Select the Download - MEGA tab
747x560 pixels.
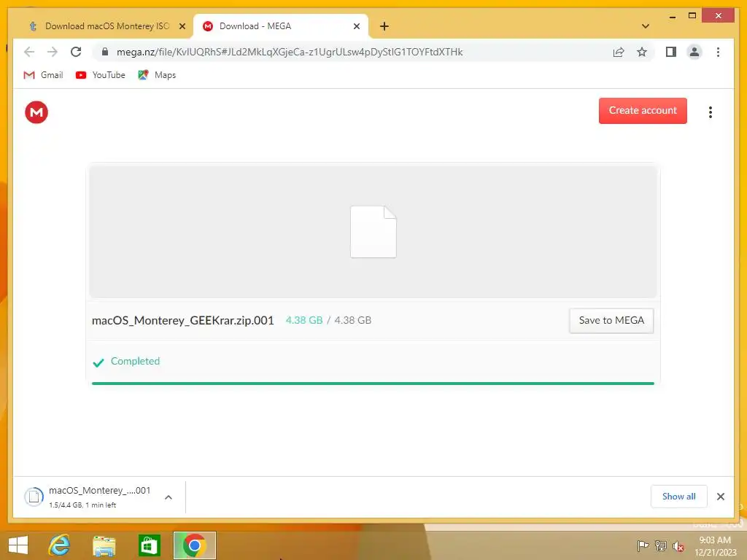280,26
